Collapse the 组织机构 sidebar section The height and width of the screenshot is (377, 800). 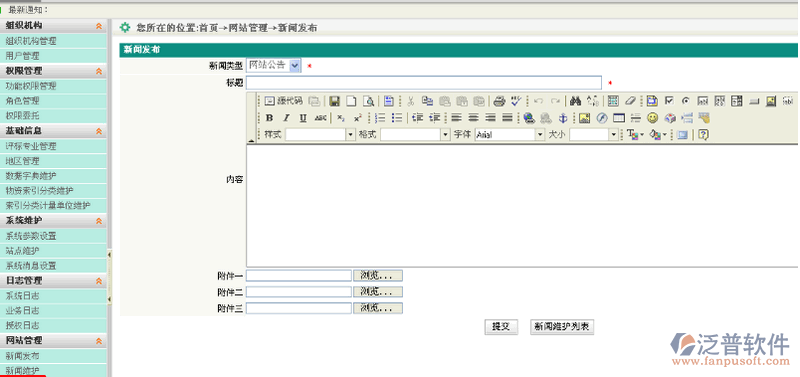pyautogui.click(x=98, y=26)
